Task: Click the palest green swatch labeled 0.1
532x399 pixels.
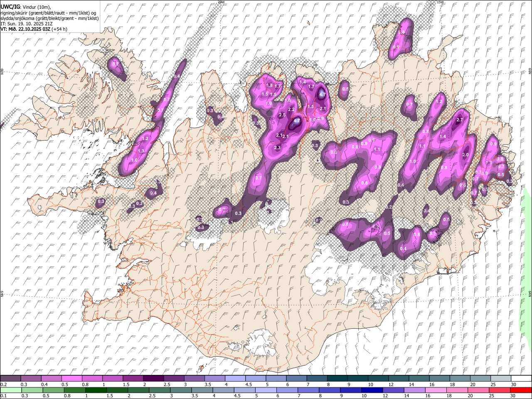Action: pyautogui.click(x=10, y=390)
